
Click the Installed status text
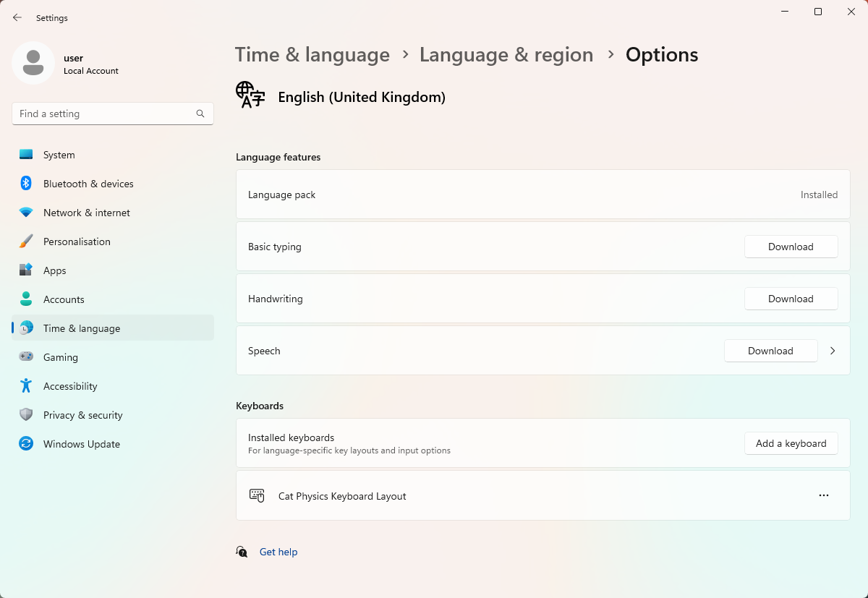(x=819, y=195)
